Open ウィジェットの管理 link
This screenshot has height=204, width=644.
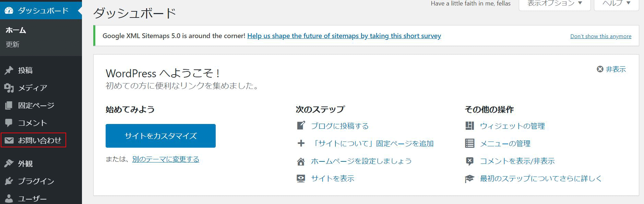click(x=512, y=126)
